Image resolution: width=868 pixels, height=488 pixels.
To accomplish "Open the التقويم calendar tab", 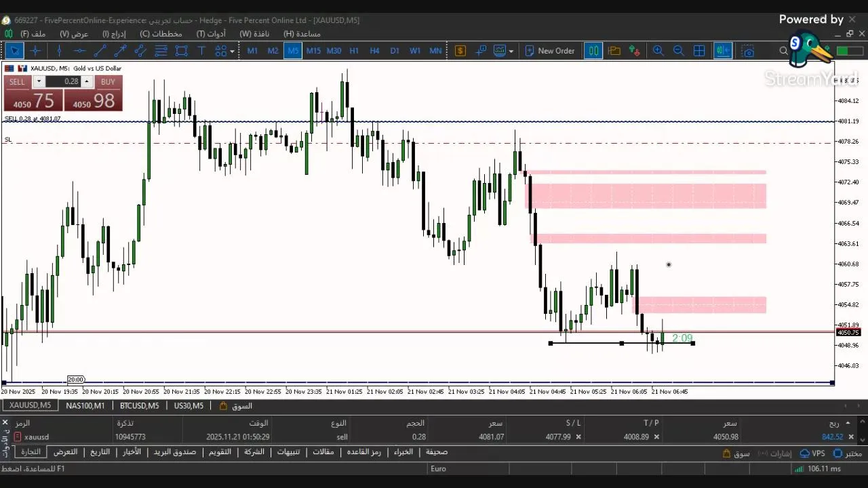I will click(220, 452).
